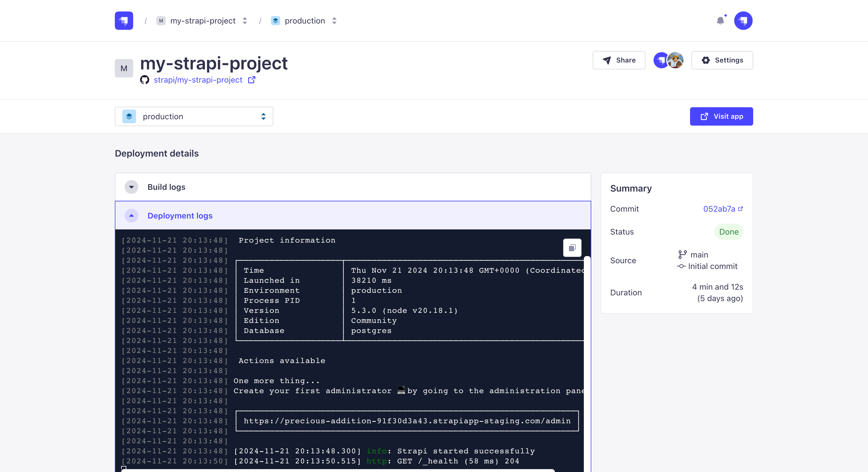Click the external link icon beside repository name

251,80
